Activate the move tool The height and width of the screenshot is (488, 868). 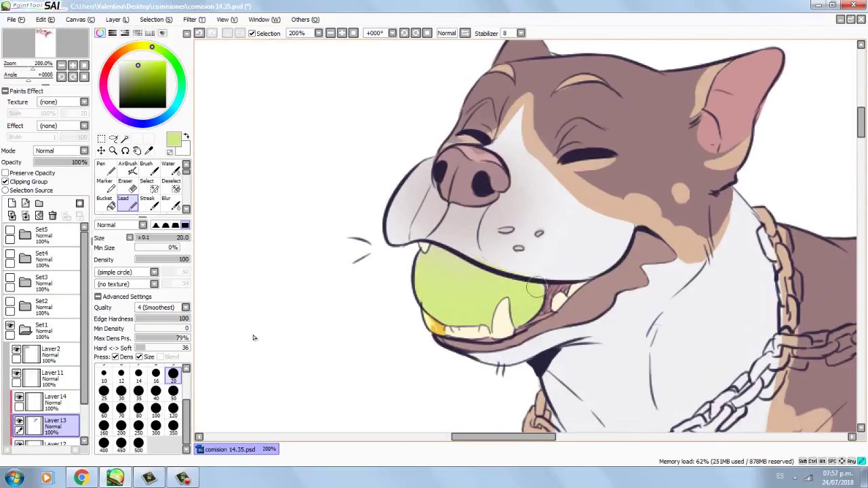pyautogui.click(x=101, y=150)
